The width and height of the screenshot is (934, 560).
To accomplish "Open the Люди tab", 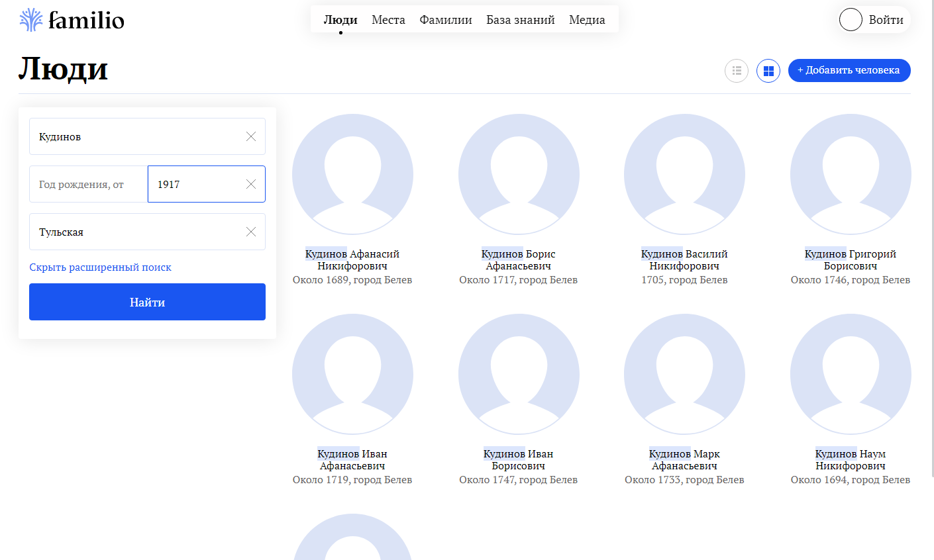I will pyautogui.click(x=340, y=20).
